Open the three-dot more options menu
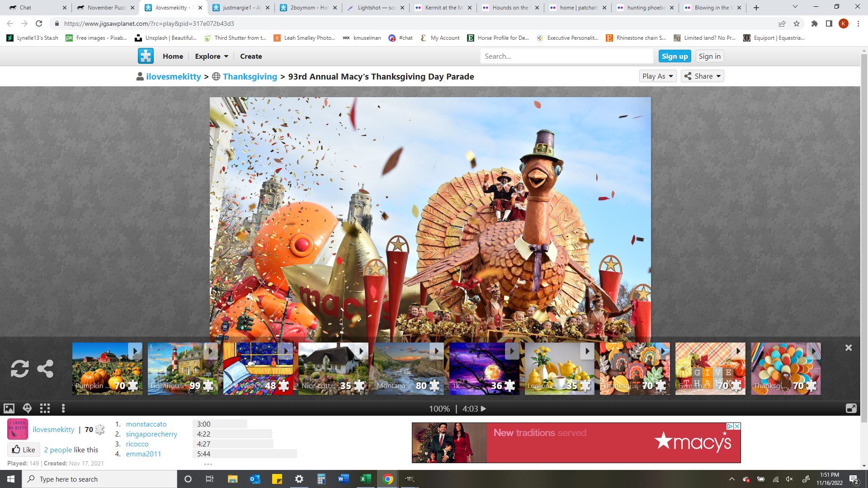 click(x=63, y=408)
